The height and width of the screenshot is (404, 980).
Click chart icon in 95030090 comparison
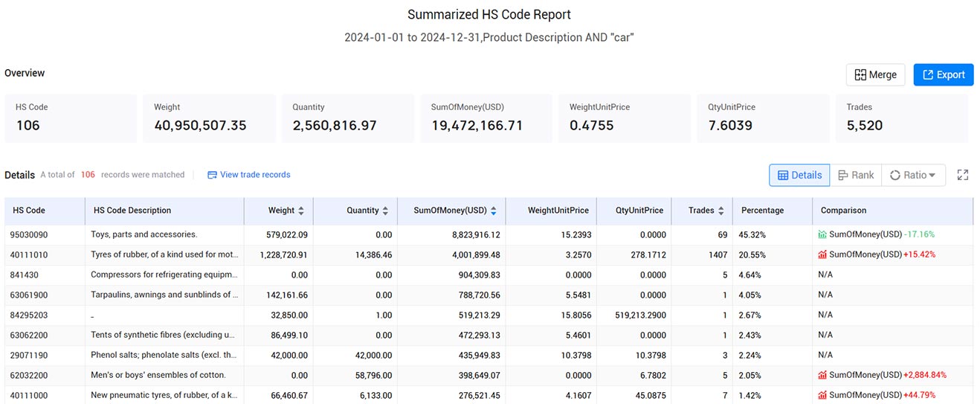pyautogui.click(x=822, y=234)
